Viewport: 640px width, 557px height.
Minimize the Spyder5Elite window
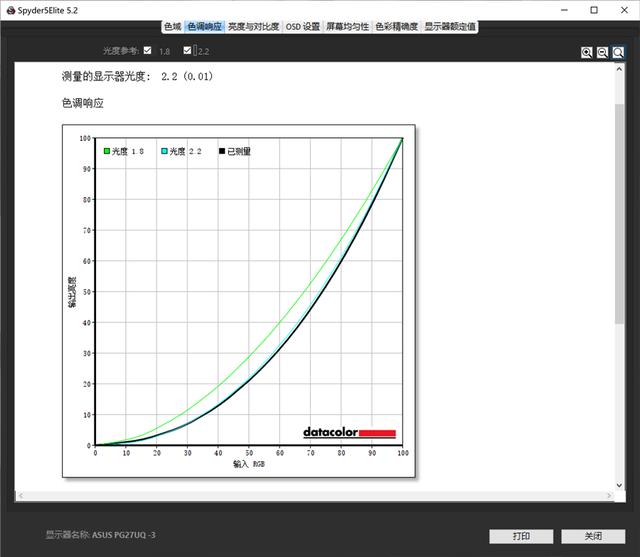pos(564,10)
